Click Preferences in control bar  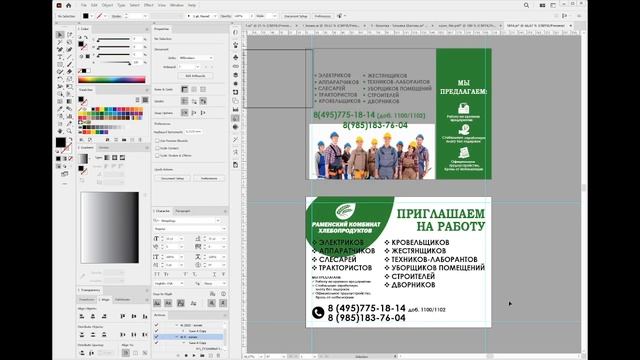coord(322,16)
